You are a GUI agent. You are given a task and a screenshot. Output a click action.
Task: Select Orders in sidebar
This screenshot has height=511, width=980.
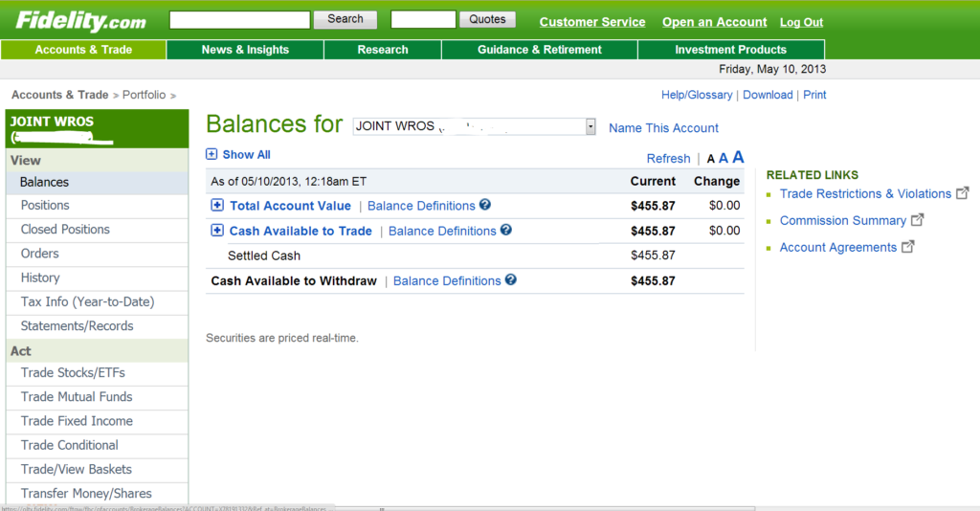click(x=97, y=254)
